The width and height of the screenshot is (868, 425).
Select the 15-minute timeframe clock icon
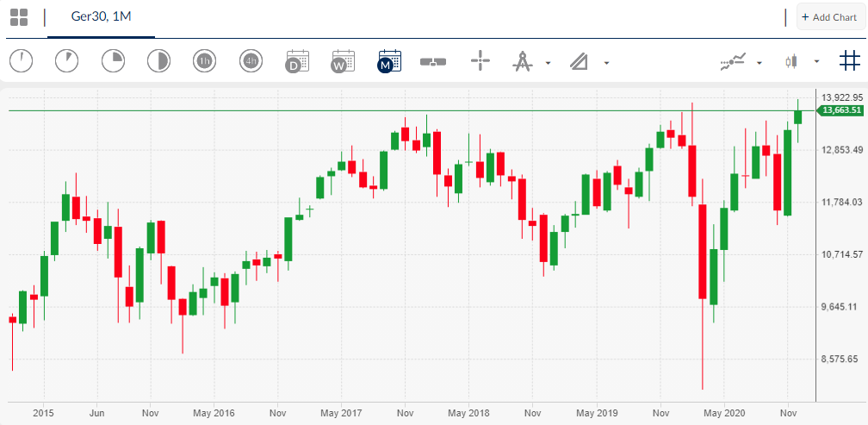(x=113, y=61)
